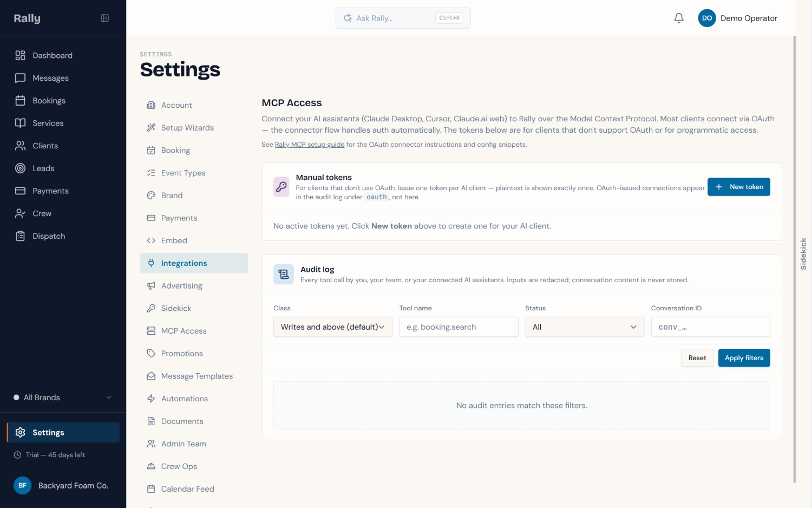Create a New token
The image size is (812, 508).
(x=739, y=187)
